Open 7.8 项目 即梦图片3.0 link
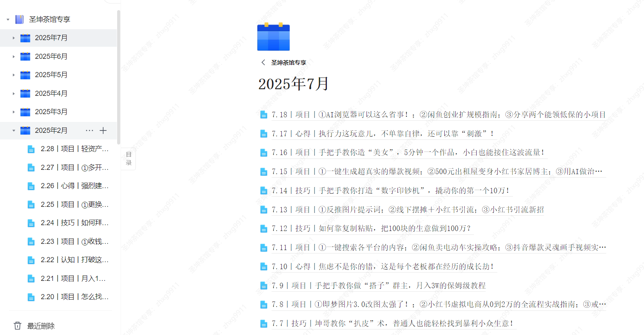The width and height of the screenshot is (644, 335). (439, 305)
